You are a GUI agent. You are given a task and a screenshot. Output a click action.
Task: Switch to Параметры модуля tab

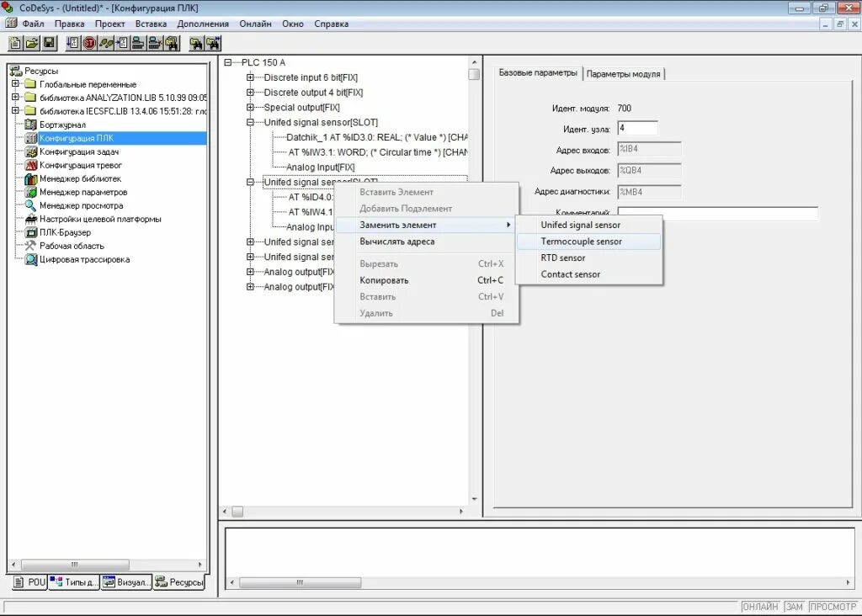point(624,74)
